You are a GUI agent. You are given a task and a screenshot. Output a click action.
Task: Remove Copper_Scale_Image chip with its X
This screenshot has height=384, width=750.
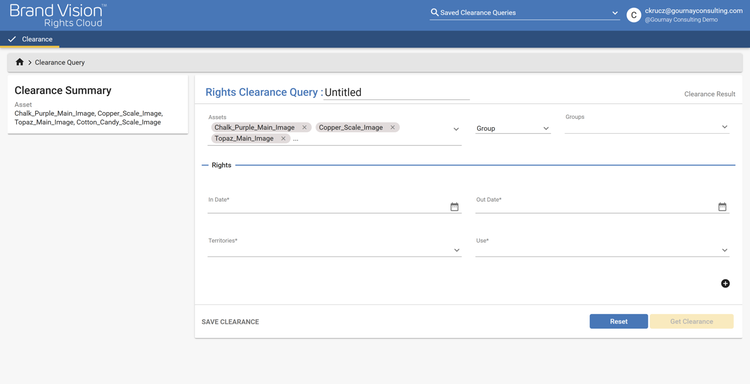click(x=393, y=128)
